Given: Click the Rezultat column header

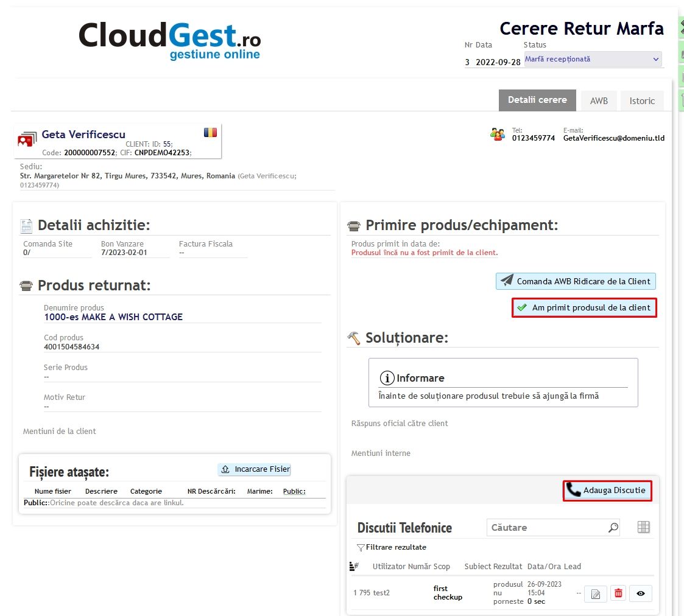Looking at the screenshot, I should pos(508,566).
